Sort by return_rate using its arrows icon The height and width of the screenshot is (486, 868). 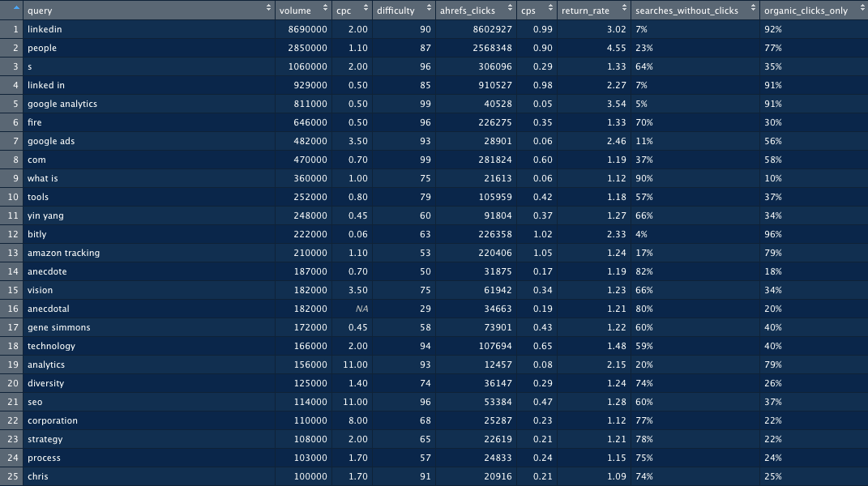pyautogui.click(x=624, y=8)
